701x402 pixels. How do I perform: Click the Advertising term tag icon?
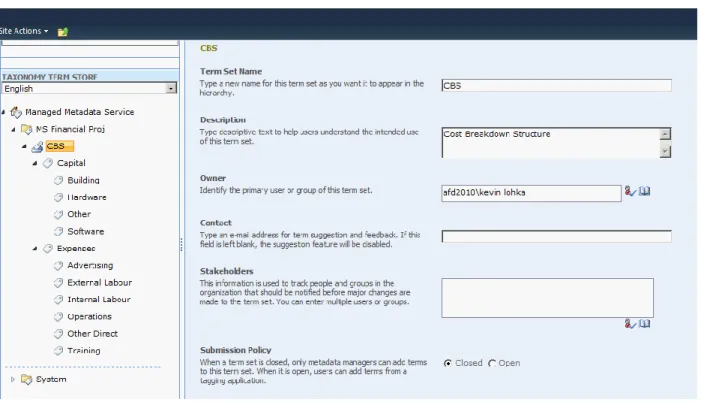pos(59,266)
